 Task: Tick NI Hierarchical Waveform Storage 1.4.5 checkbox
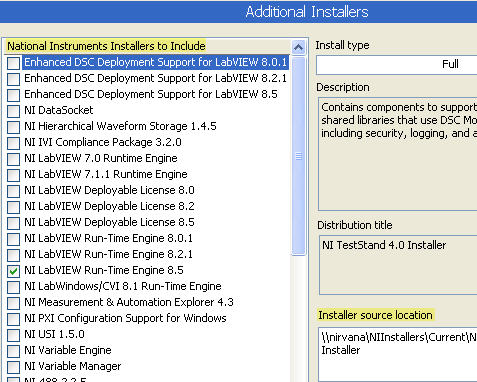click(13, 127)
